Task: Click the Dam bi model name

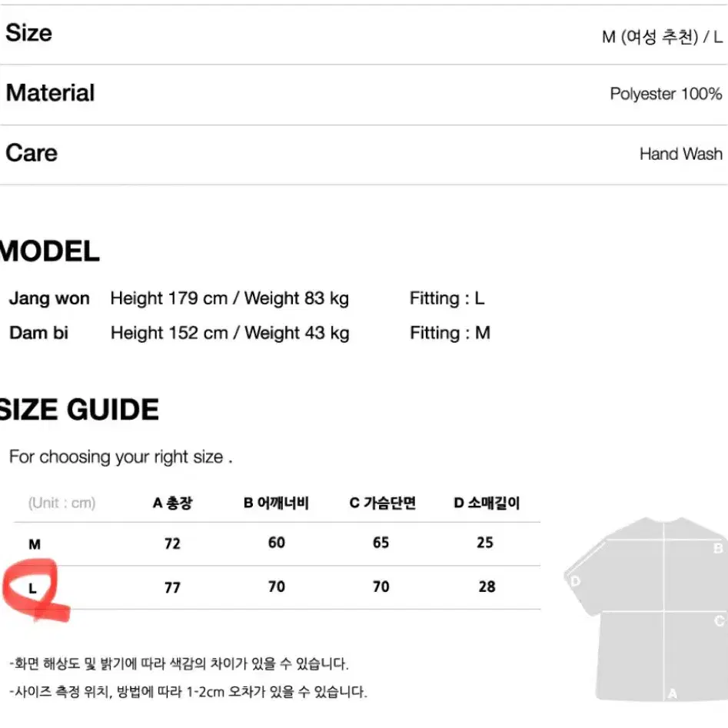Action: pos(38,333)
